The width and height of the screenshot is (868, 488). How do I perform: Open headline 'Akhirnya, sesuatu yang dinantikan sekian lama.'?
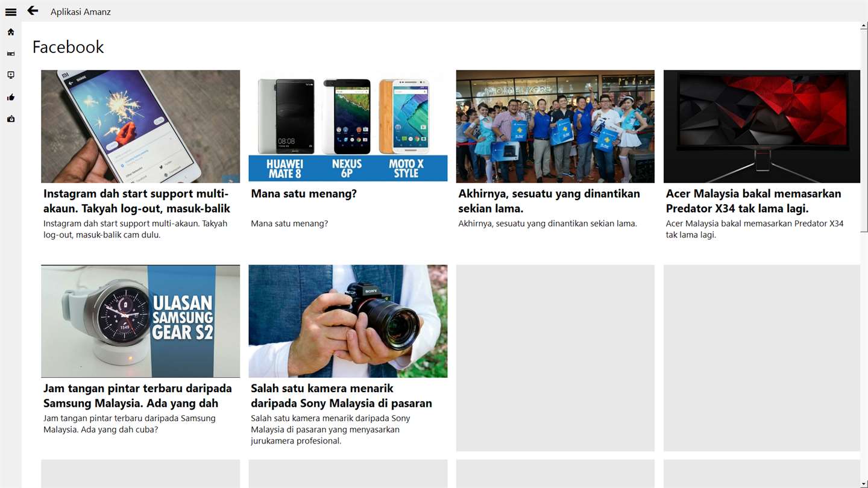pos(549,201)
